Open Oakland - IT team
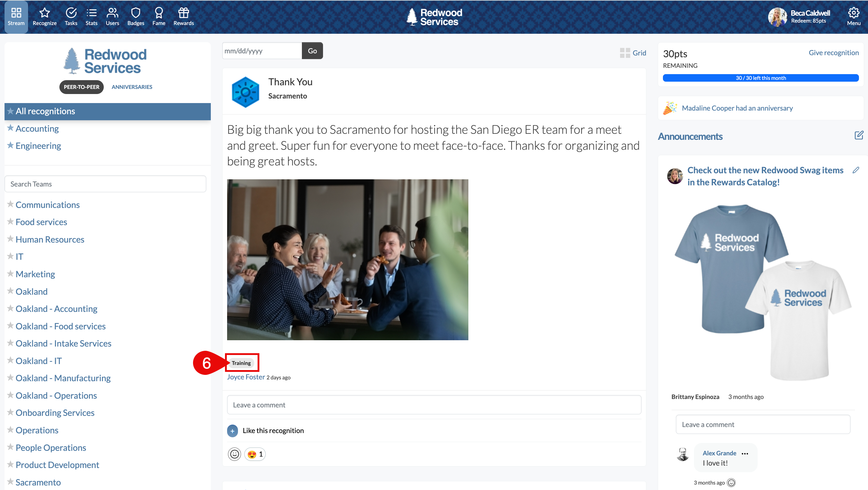Viewport: 868px width, 490px height. pyautogui.click(x=39, y=361)
